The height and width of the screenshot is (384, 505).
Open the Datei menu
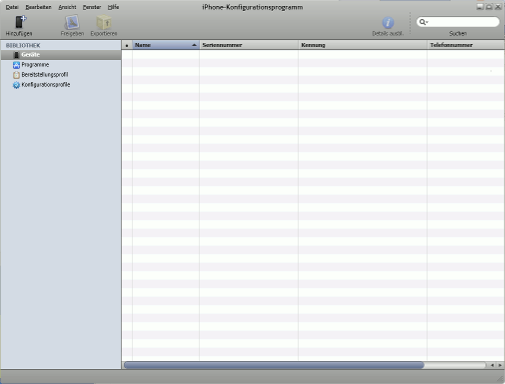(x=12, y=7)
